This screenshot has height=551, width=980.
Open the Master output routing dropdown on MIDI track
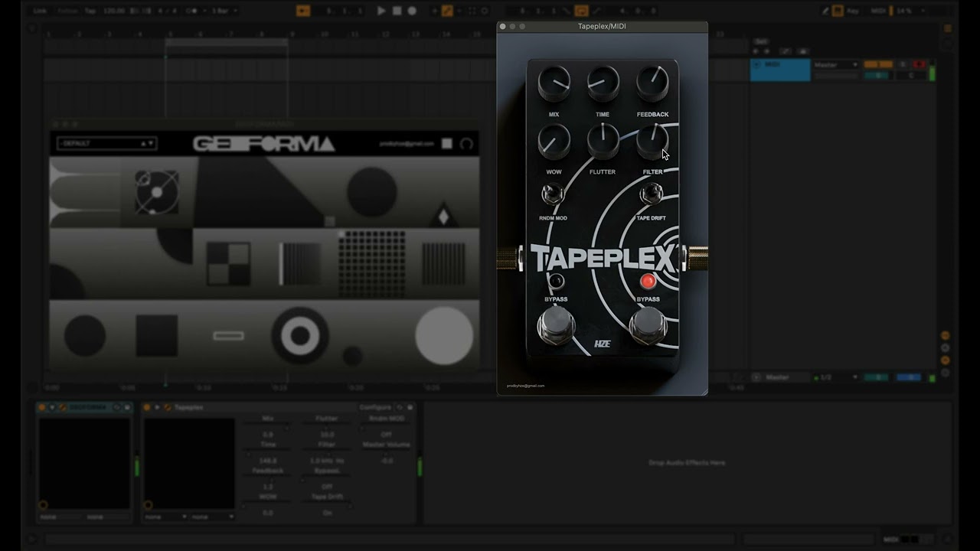pos(835,65)
